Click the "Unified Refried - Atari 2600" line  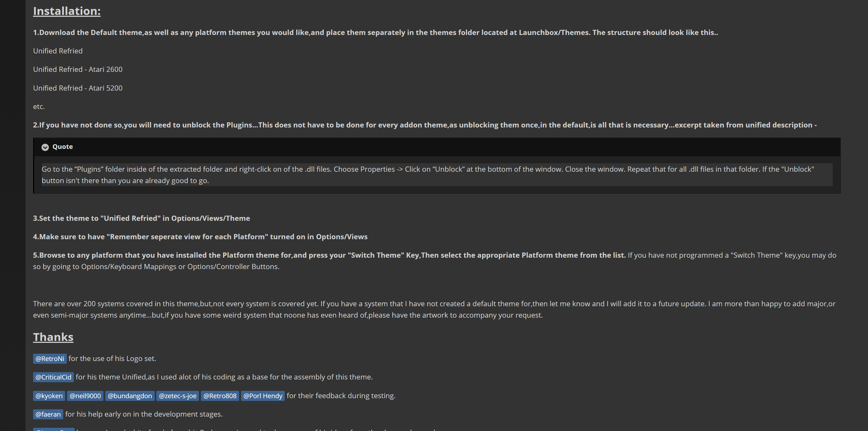pos(78,69)
